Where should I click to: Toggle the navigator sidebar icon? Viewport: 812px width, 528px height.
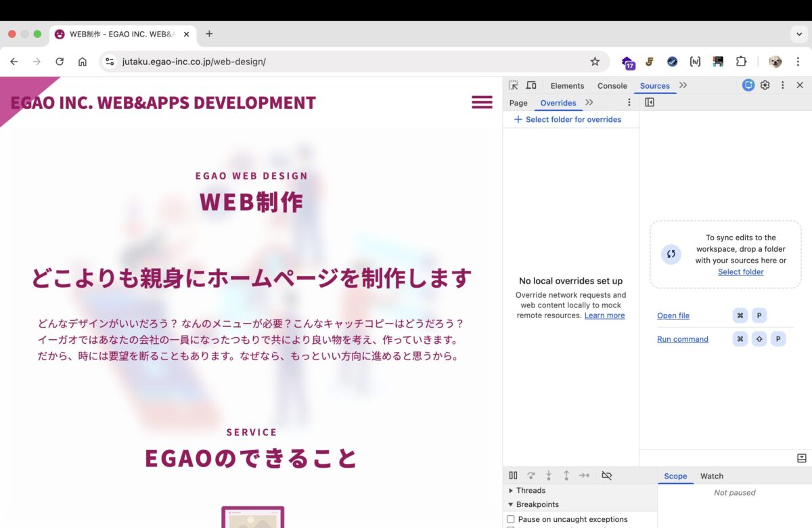[x=650, y=102]
